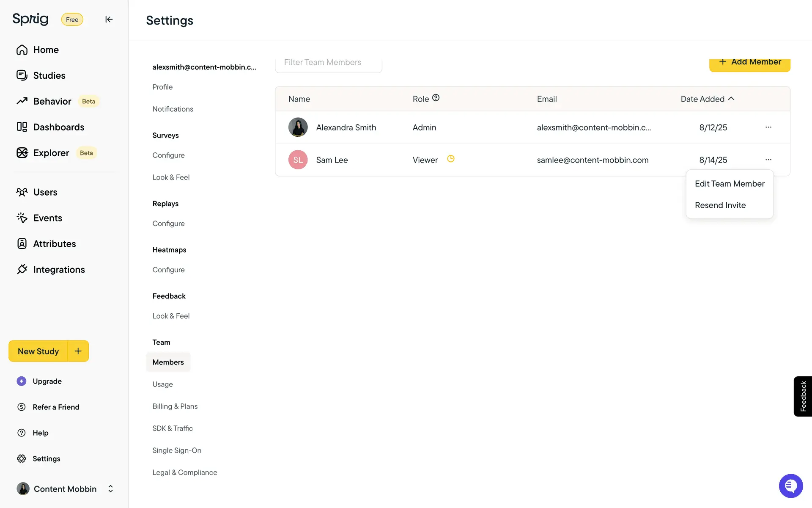Image resolution: width=812 pixels, height=508 pixels.
Task: Click the Add Member button
Action: tap(749, 63)
